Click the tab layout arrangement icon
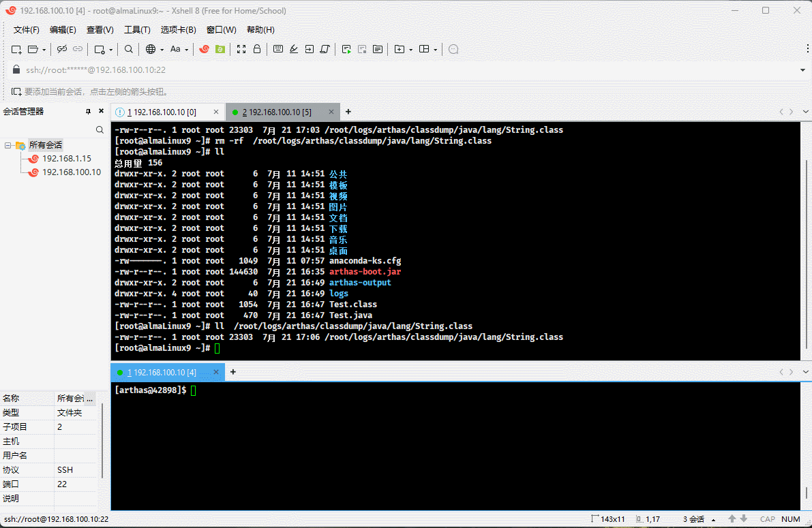 tap(424, 49)
